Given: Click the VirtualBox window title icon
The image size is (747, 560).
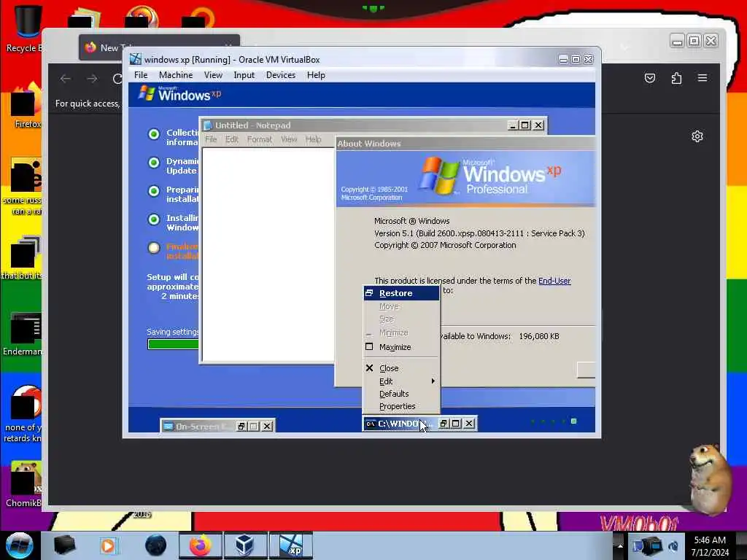Looking at the screenshot, I should (136, 59).
